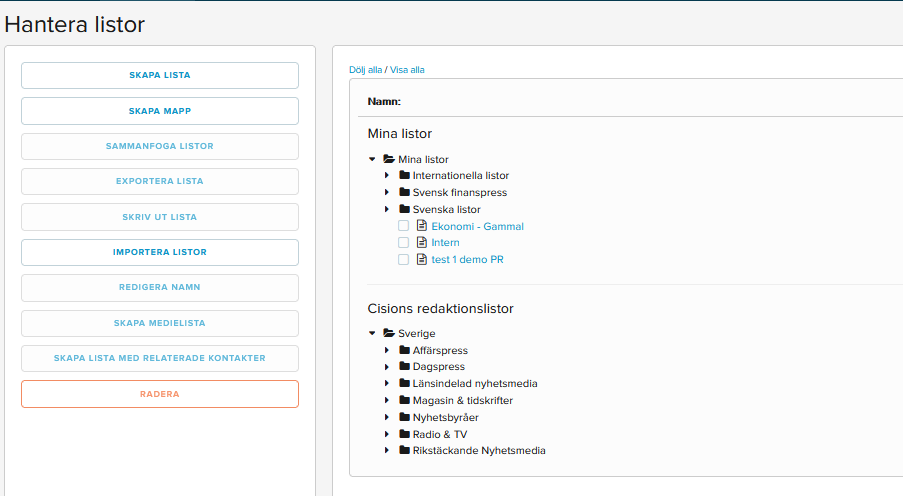Select the Länsindelad nyhetsmedia tree label
The width and height of the screenshot is (903, 496).
pyautogui.click(x=475, y=384)
